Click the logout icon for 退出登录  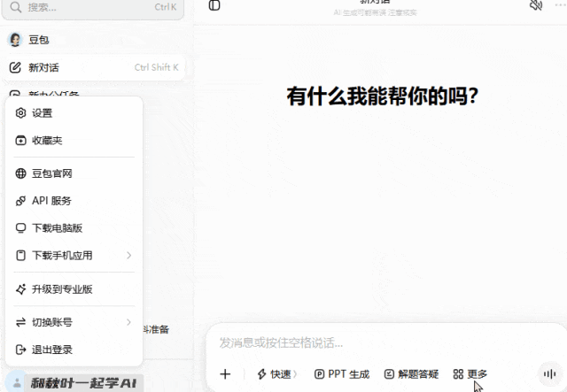[21, 350]
